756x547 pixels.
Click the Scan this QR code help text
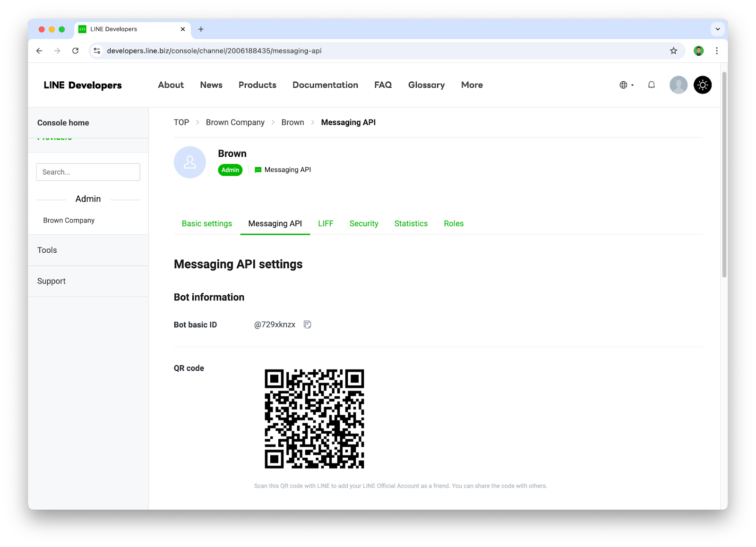tap(401, 486)
